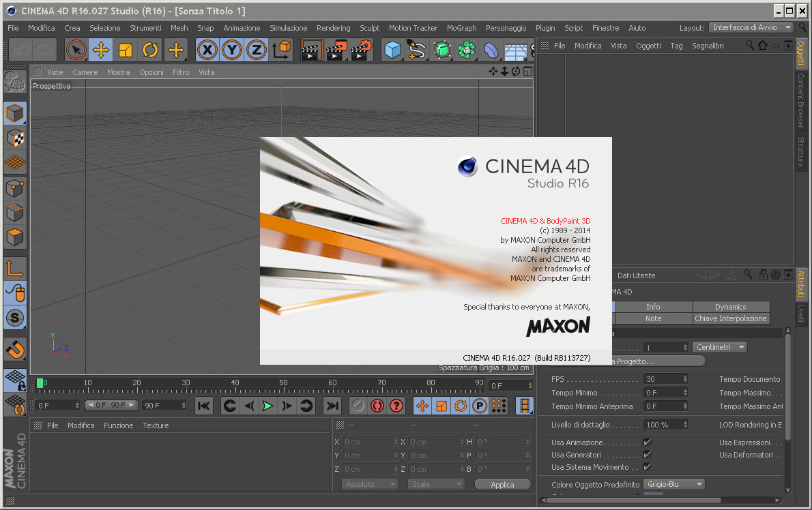Enable Workplane mode grid icon
The width and height of the screenshot is (812, 510).
[15, 162]
